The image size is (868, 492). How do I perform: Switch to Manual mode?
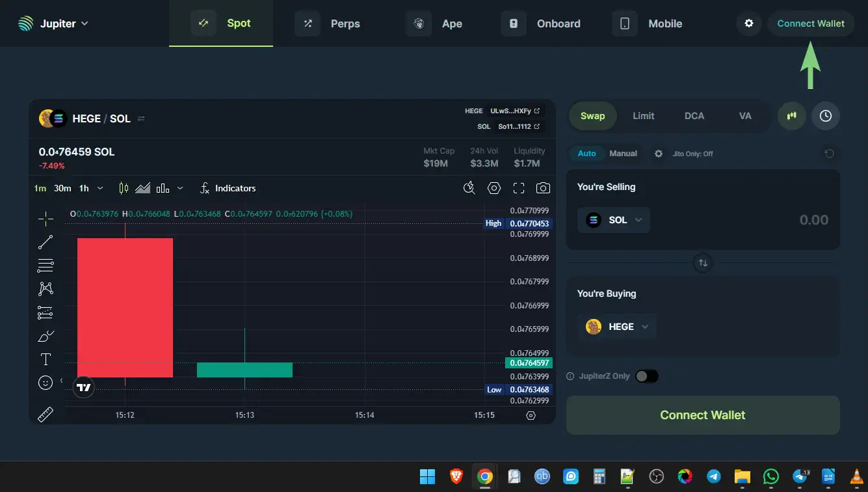pos(623,154)
